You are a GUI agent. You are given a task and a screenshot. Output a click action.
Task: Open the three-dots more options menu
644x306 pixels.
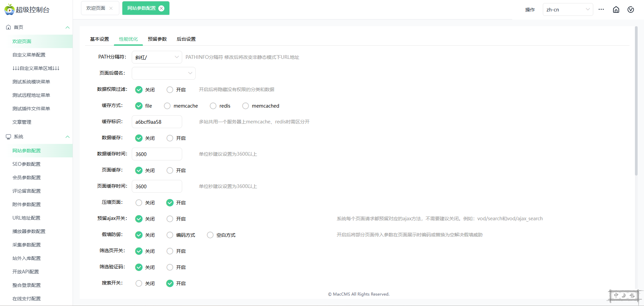click(601, 9)
